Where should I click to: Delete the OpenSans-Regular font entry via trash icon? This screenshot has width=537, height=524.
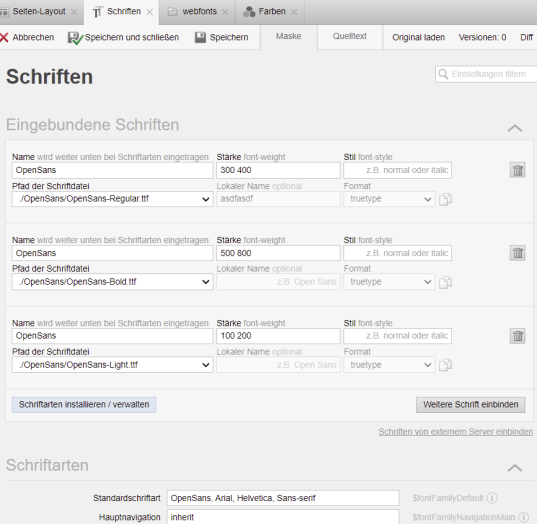tap(517, 170)
